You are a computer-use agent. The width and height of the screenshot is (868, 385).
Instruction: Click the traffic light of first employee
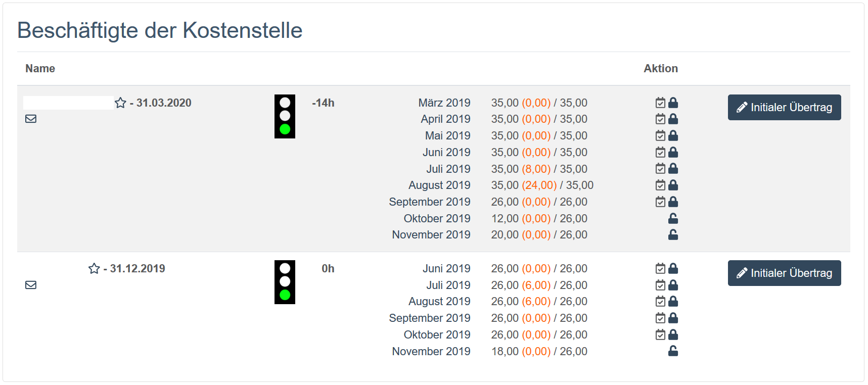click(x=285, y=116)
